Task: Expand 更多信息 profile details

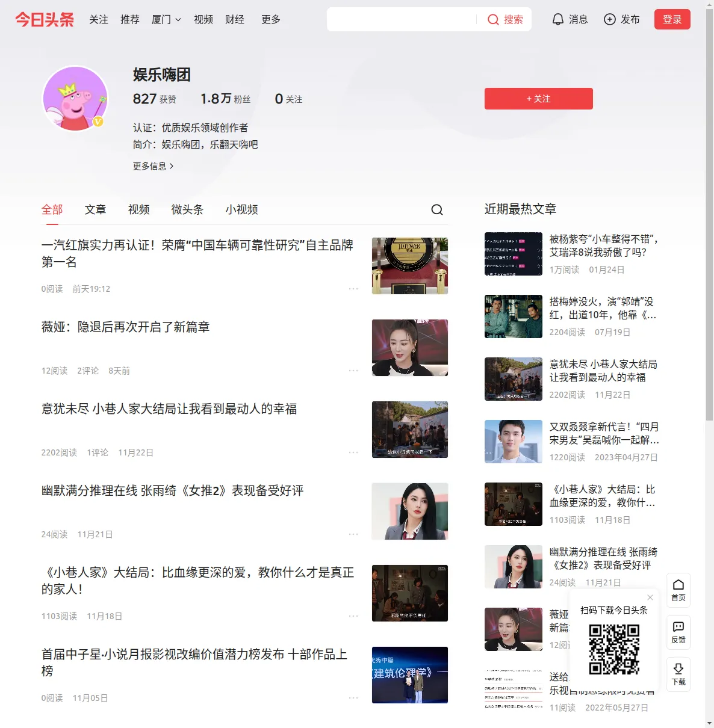Action: [x=154, y=166]
